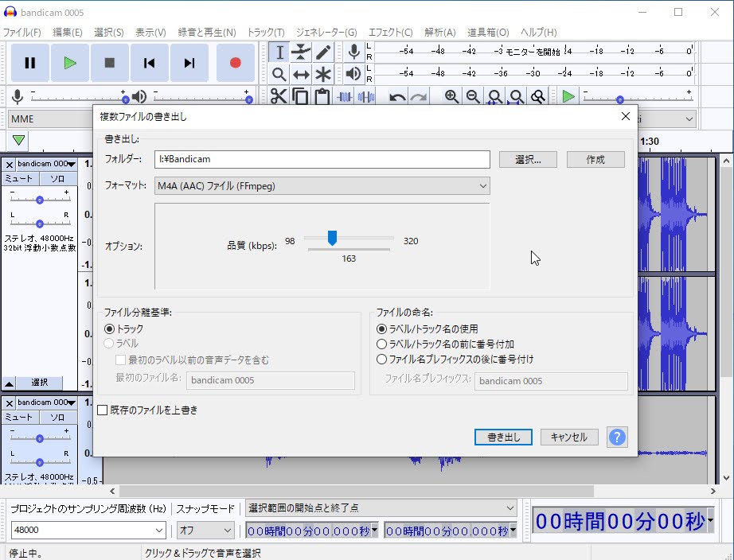Screen dimensions: 734x560
Task: Click the blue help question icon
Action: 617,437
